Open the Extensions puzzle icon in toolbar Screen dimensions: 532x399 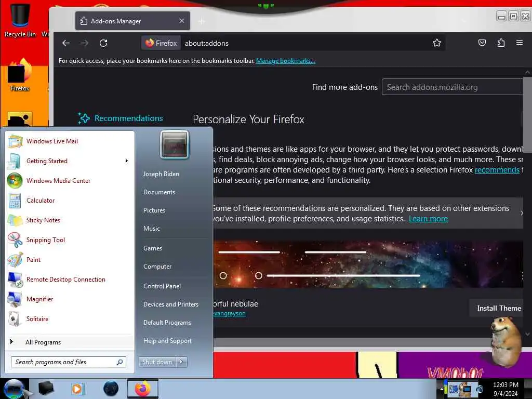point(501,43)
